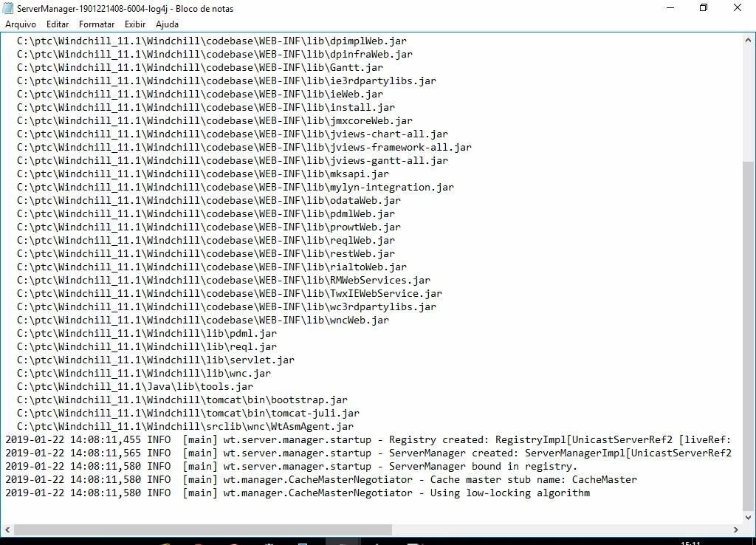756x545 pixels.
Task: Click the vertical scrollbar down arrow
Action: 749,517
